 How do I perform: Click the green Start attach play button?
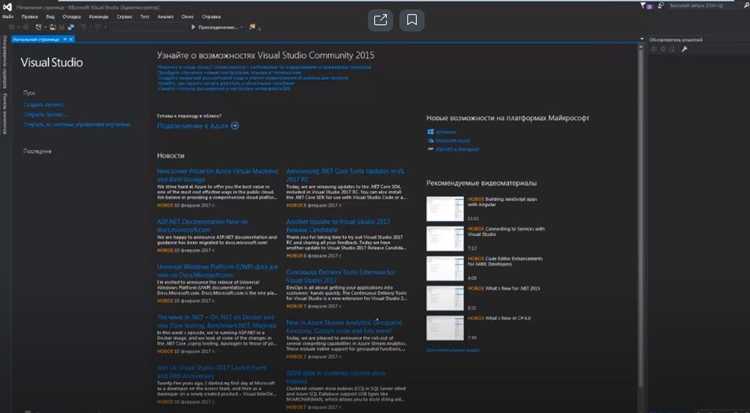[x=193, y=27]
